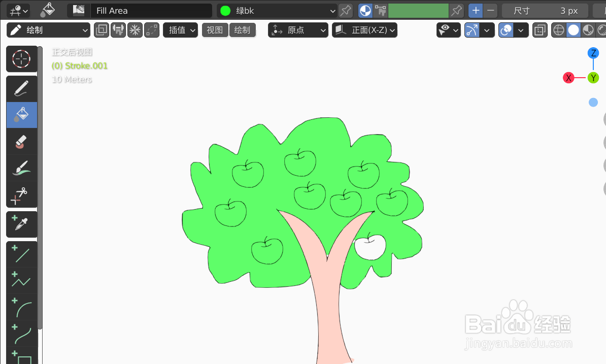Expand the overlays options arrow
The height and width of the screenshot is (364, 606).
521,30
